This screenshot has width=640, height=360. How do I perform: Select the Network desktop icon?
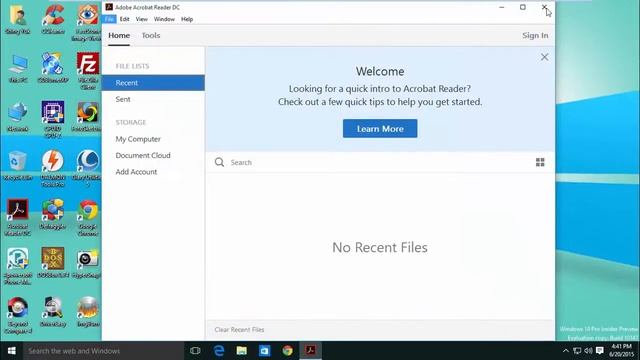coord(18,116)
